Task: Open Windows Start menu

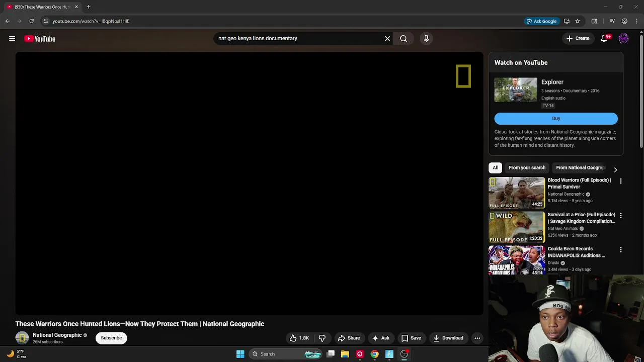Action: coord(240,354)
